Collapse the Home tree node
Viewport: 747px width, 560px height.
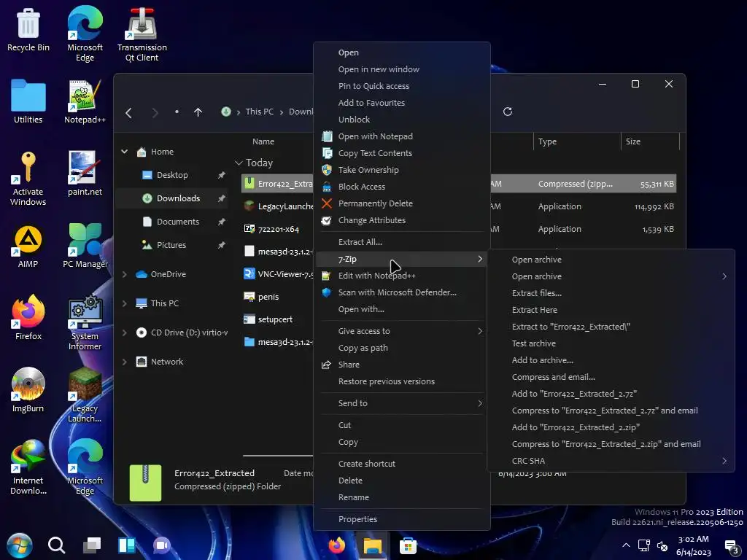(124, 152)
